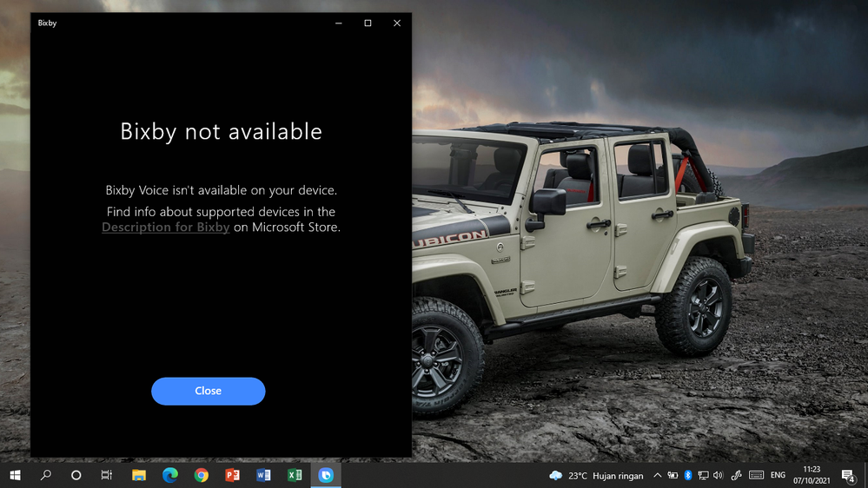
Task: Click the blue Close button
Action: tap(209, 391)
